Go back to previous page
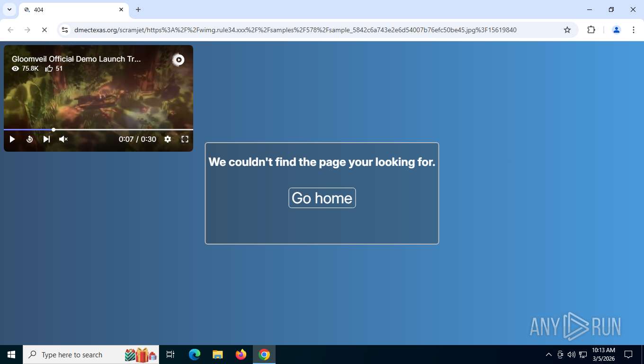The height and width of the screenshot is (364, 644). (x=10, y=30)
